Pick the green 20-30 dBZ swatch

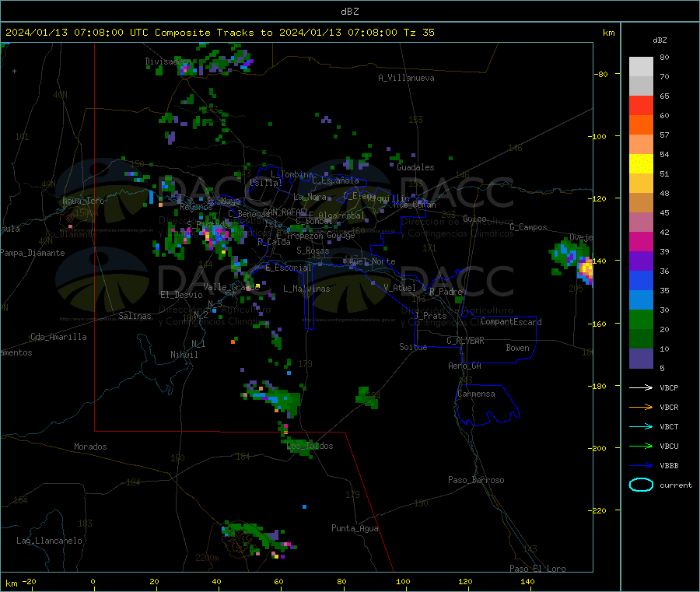coord(641,319)
